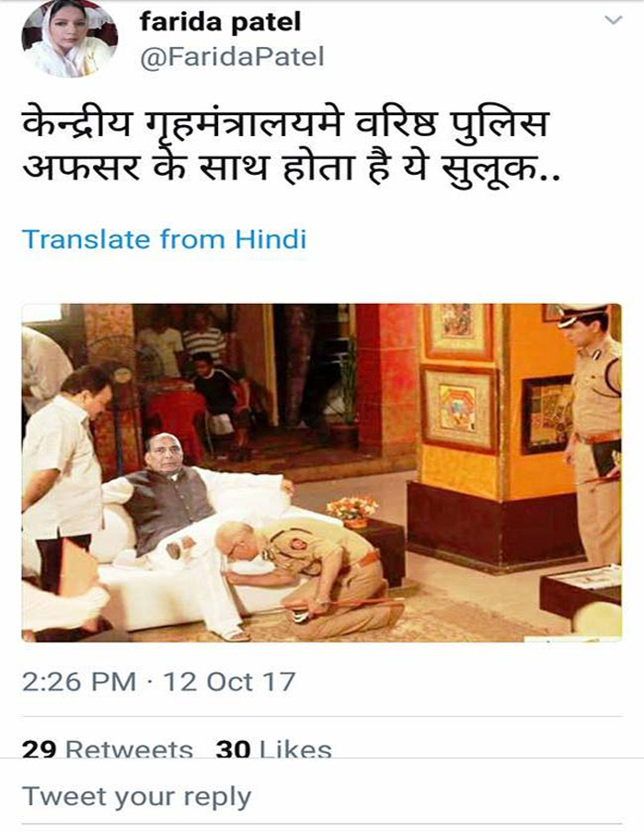Viewport: 644px width, 832px height.
Task: Click the "12 Oct 17" date
Action: click(229, 682)
